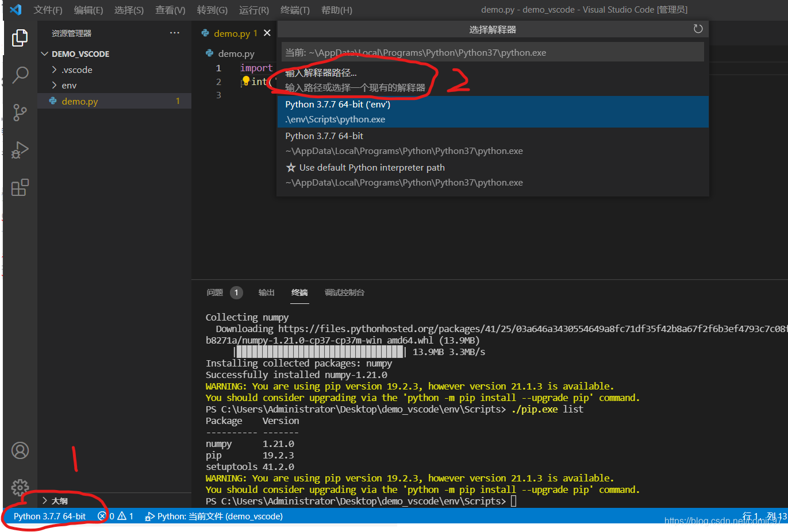
Task: Switch to the 调试控制台 tab
Action: coord(344,292)
